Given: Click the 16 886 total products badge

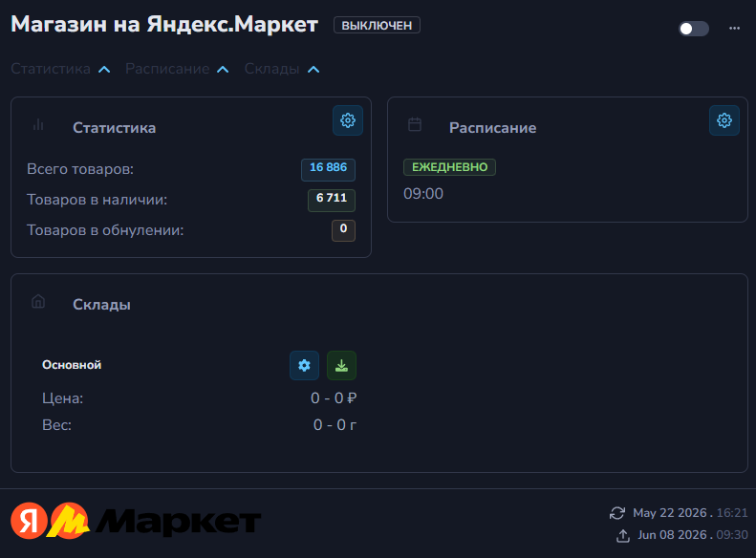Looking at the screenshot, I should pyautogui.click(x=329, y=170).
